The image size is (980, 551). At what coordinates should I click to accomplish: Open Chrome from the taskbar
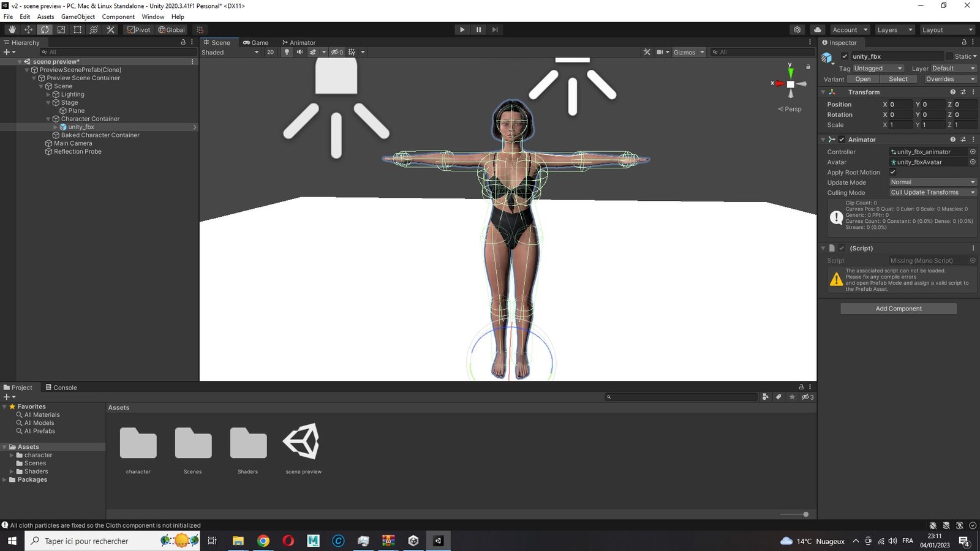(263, 541)
